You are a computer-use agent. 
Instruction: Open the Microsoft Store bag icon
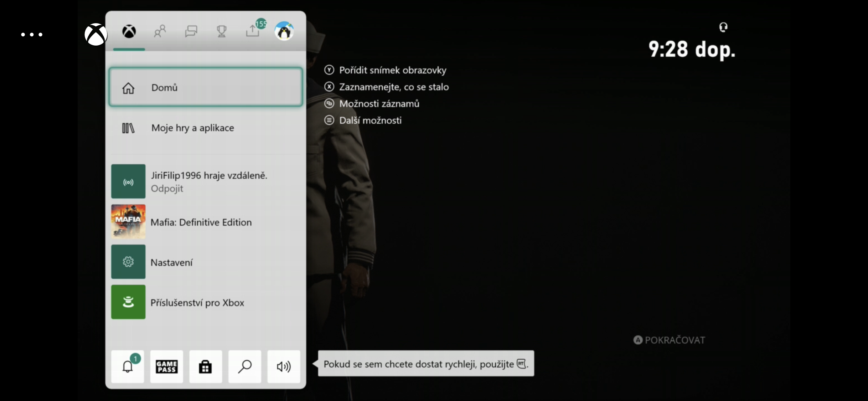click(x=205, y=366)
